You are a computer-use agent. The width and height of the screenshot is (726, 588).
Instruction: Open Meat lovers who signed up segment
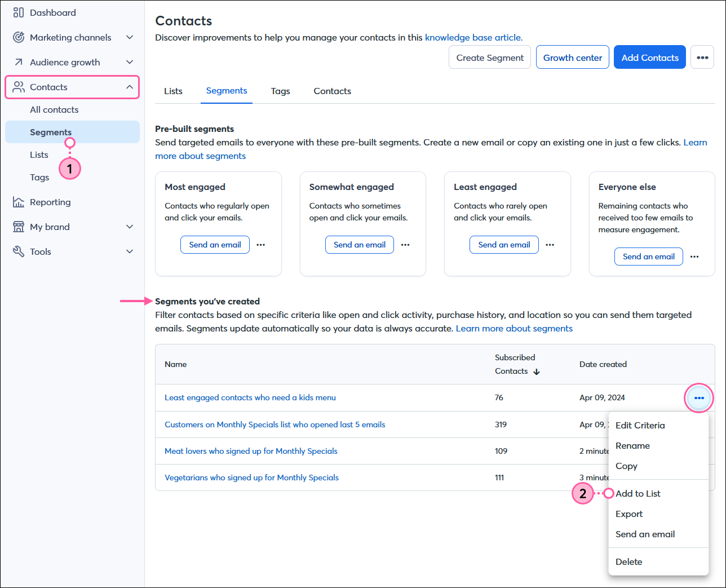point(251,451)
